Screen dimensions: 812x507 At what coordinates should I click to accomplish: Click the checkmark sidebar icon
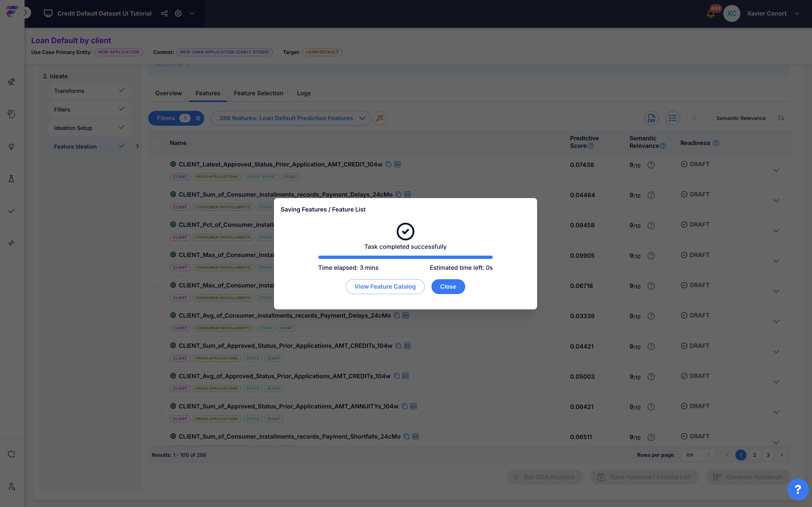click(x=11, y=211)
